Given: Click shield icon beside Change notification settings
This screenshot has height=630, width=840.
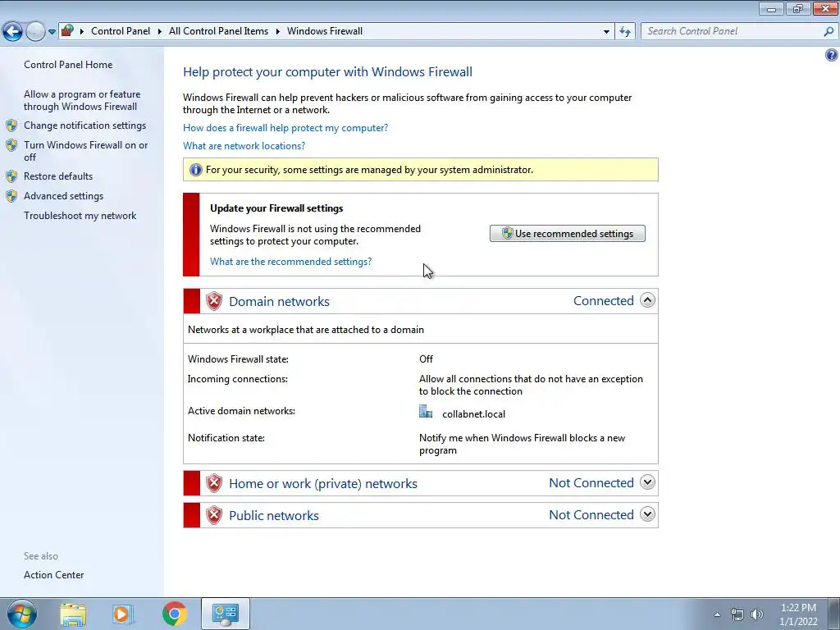Looking at the screenshot, I should (11, 126).
